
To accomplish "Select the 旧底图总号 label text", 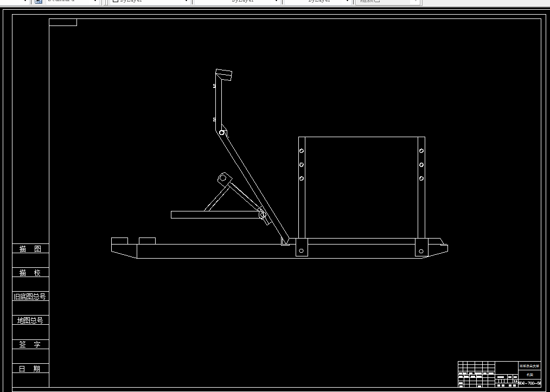I will point(30,297).
